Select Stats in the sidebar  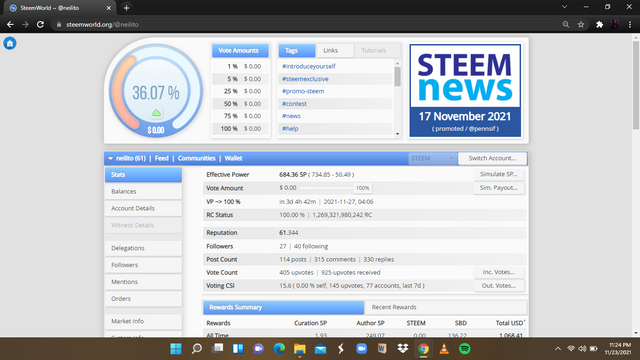pos(143,175)
